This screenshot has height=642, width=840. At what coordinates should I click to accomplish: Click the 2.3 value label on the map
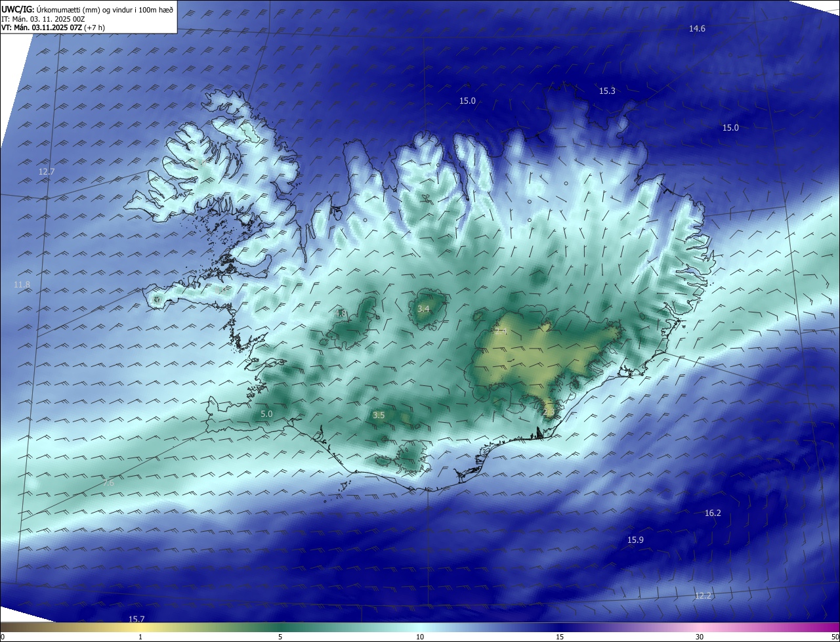coord(549,412)
